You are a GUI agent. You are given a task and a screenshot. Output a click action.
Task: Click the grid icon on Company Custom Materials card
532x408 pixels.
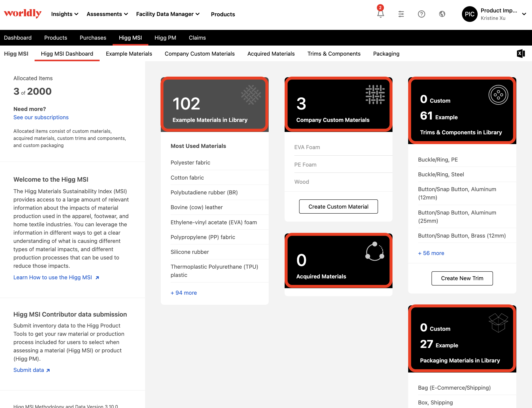375,95
